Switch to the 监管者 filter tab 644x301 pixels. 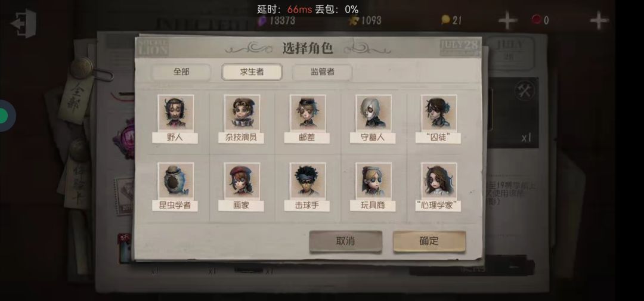323,72
